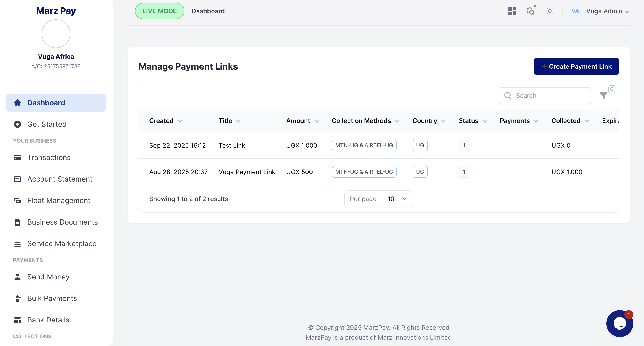Click the Vuga Africa profile picture circle
Screen dimensions: 644x346
pyautogui.click(x=56, y=34)
